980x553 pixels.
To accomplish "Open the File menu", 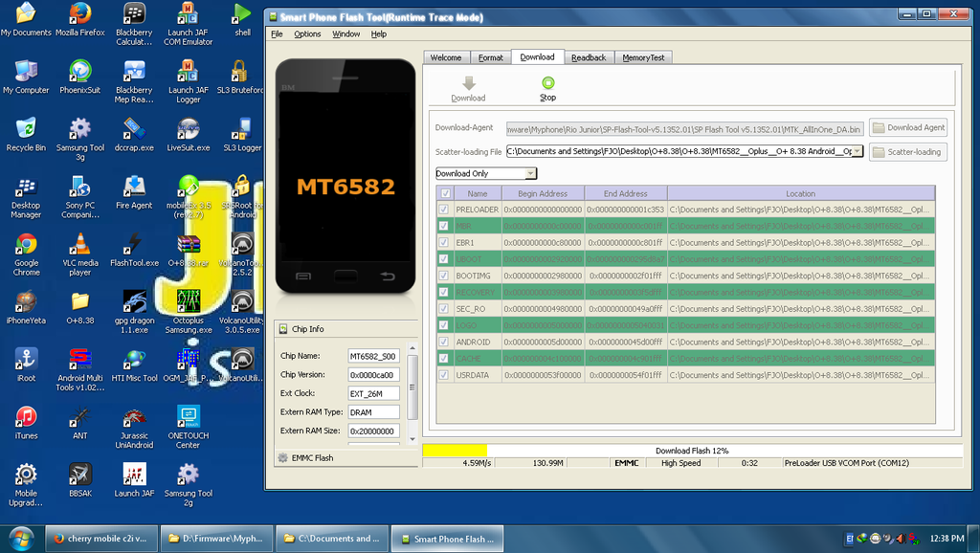I will pos(277,33).
